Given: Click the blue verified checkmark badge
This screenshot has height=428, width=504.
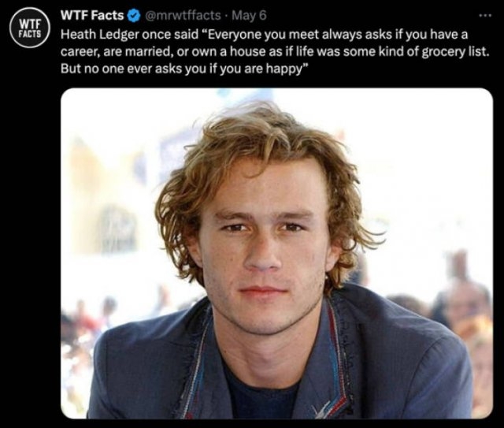Looking at the screenshot, I should [x=133, y=16].
